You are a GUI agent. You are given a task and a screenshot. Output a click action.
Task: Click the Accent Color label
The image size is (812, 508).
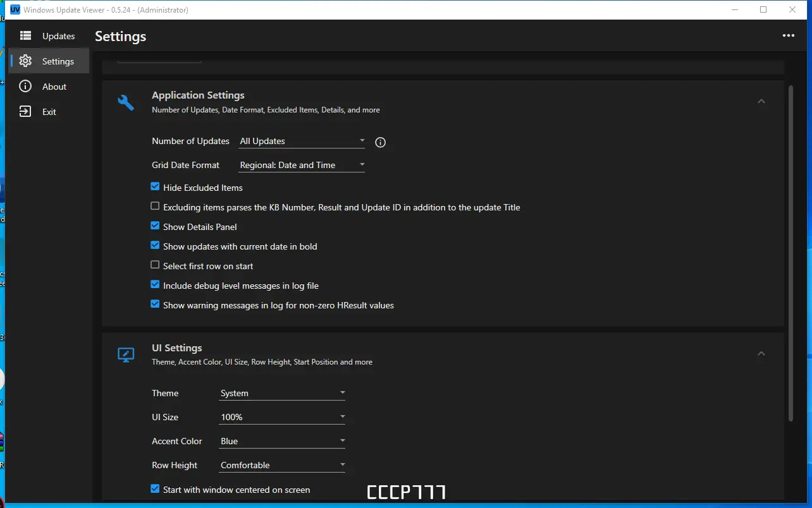[177, 441]
